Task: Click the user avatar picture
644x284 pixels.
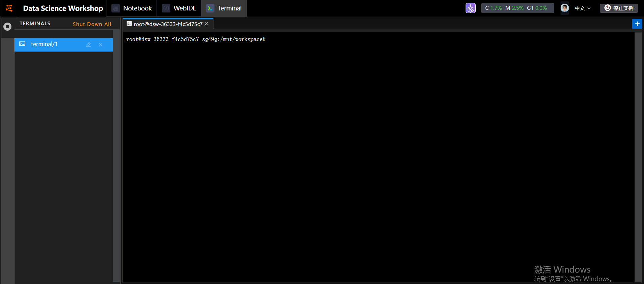Action: tap(565, 8)
